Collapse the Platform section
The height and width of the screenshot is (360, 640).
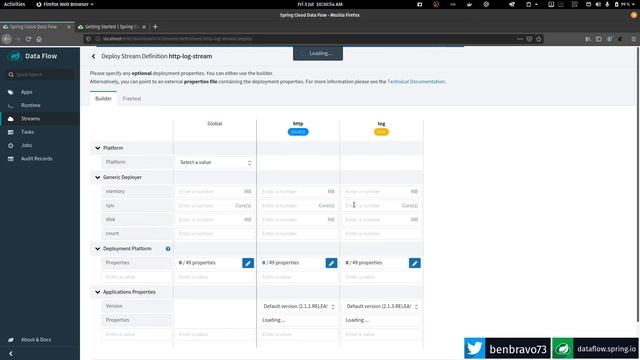point(98,148)
